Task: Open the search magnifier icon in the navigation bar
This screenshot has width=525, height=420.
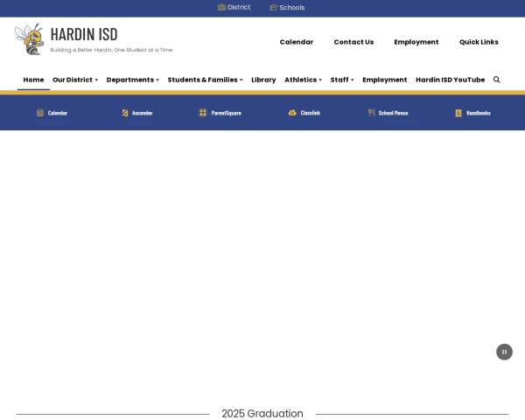Action: pyautogui.click(x=496, y=80)
